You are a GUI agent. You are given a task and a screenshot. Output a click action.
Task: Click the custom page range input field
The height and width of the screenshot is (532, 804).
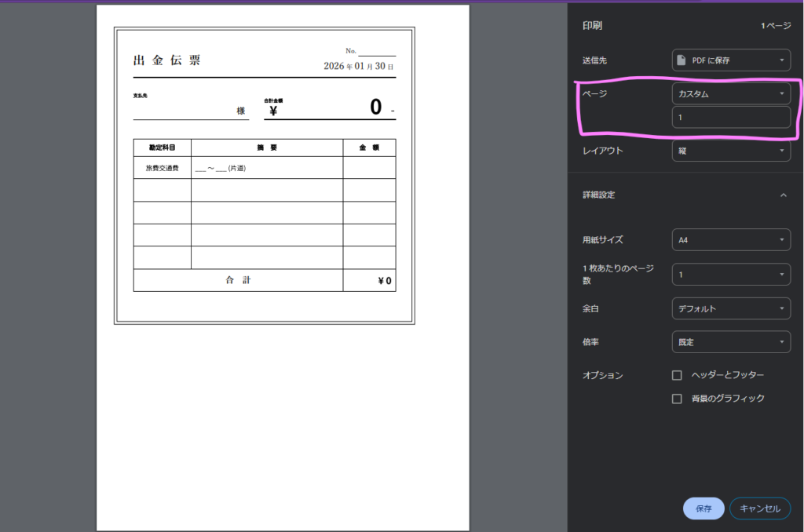coord(731,118)
